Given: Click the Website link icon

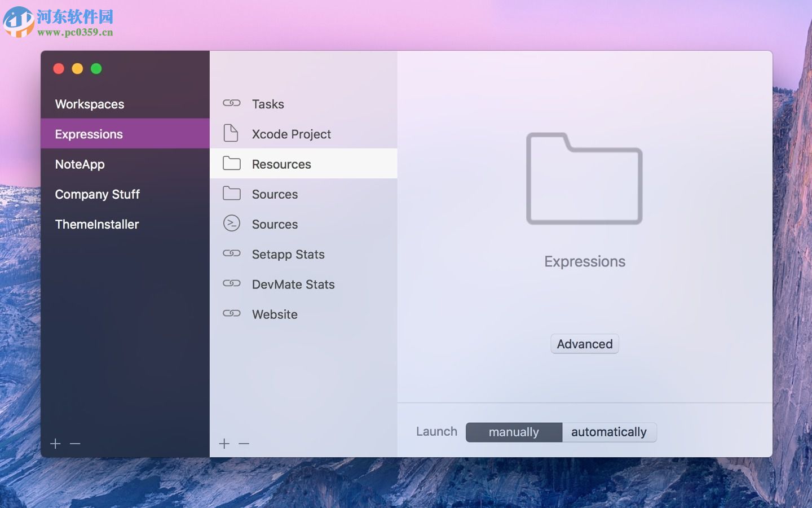Looking at the screenshot, I should tap(232, 313).
